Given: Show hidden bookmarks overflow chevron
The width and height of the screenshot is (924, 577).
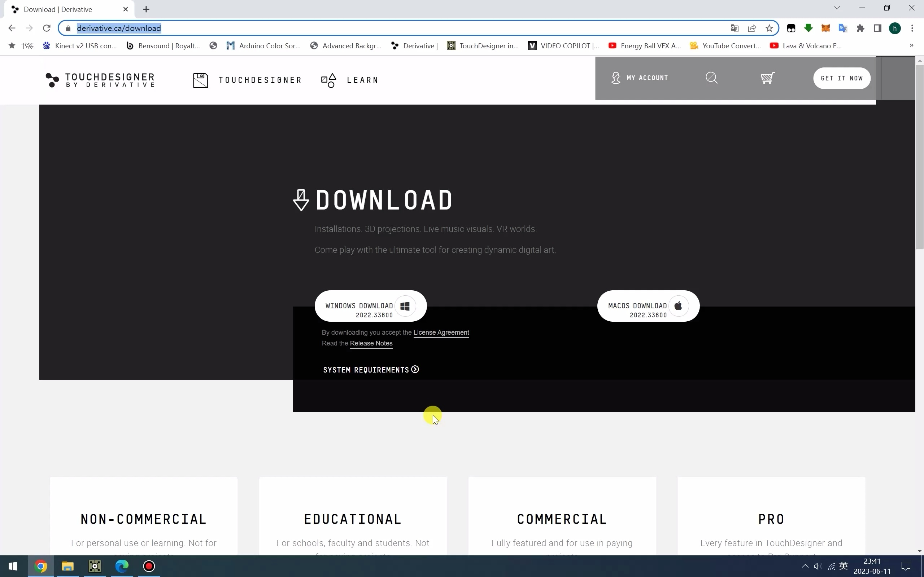Looking at the screenshot, I should click(911, 45).
